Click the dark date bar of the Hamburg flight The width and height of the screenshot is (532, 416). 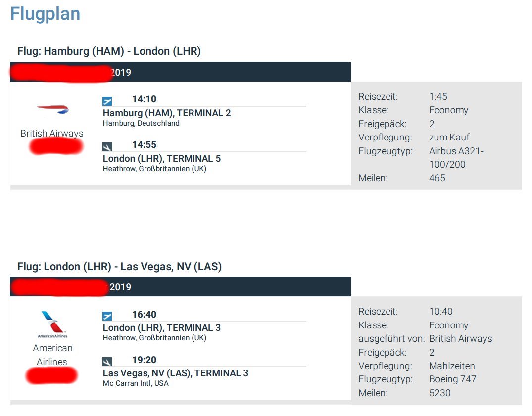(238, 72)
